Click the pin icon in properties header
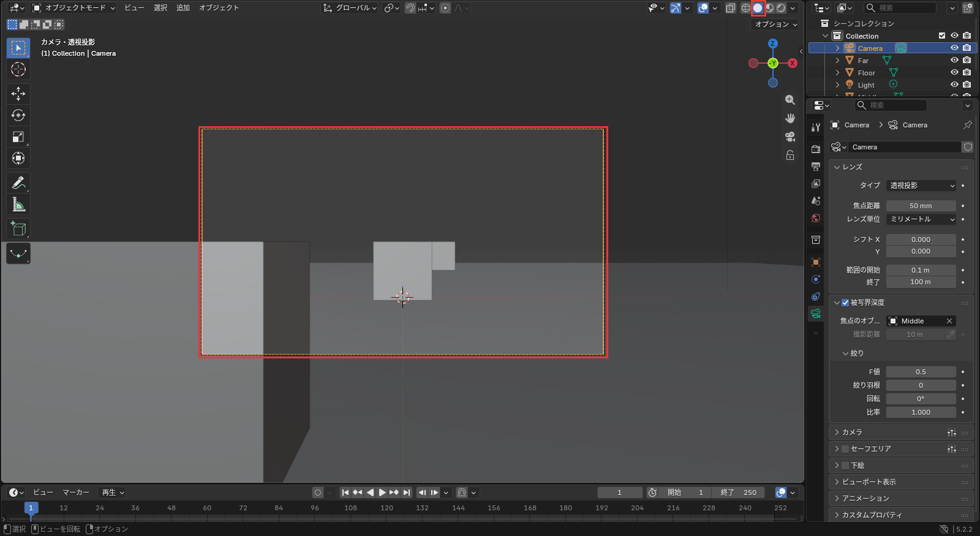Screen dimensions: 980x536 (x=968, y=125)
